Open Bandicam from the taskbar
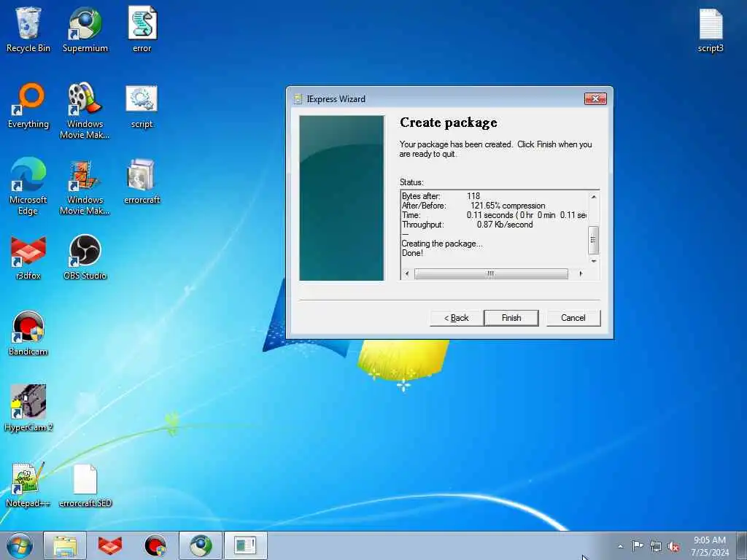747x560 pixels. pos(155,545)
